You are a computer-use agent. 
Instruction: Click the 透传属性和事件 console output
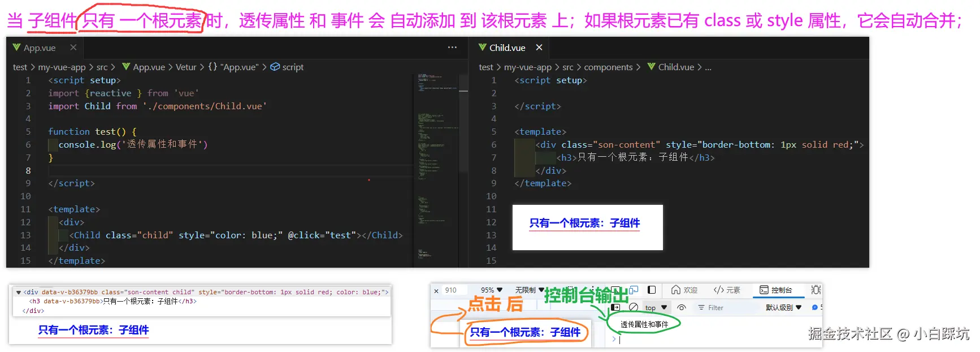coord(644,324)
